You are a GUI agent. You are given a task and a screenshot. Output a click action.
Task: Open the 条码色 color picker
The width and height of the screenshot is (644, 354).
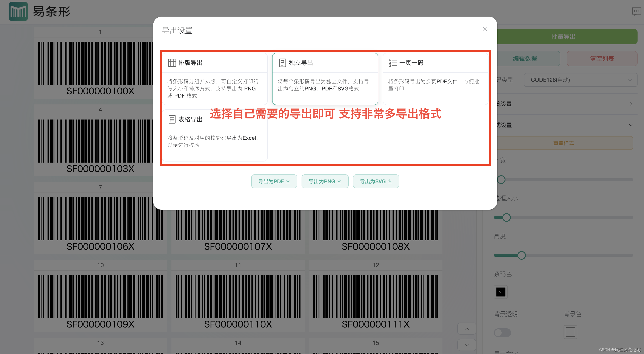click(501, 292)
